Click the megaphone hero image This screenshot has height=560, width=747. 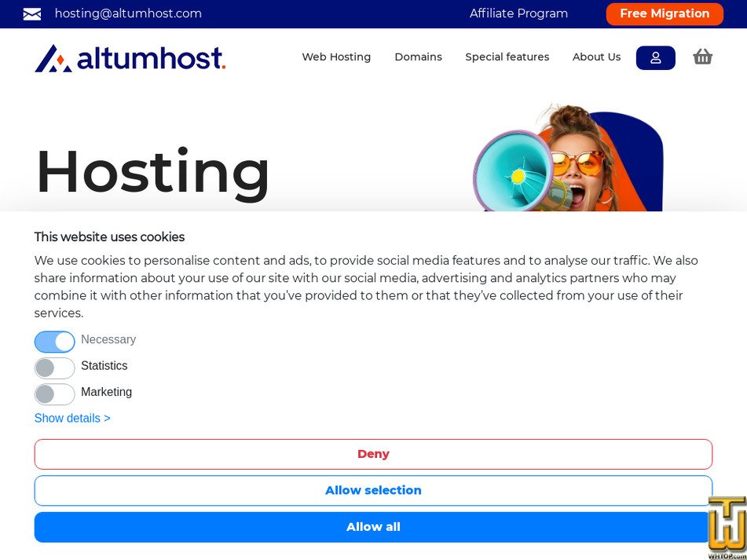[567, 158]
